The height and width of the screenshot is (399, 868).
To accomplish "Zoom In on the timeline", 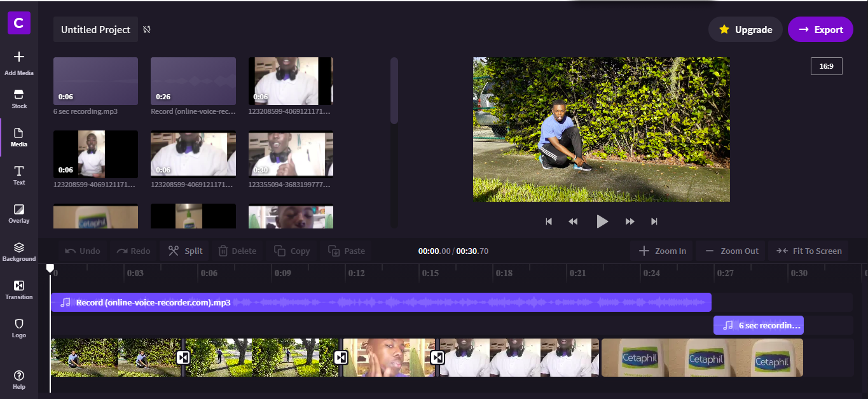I will 662,251.
